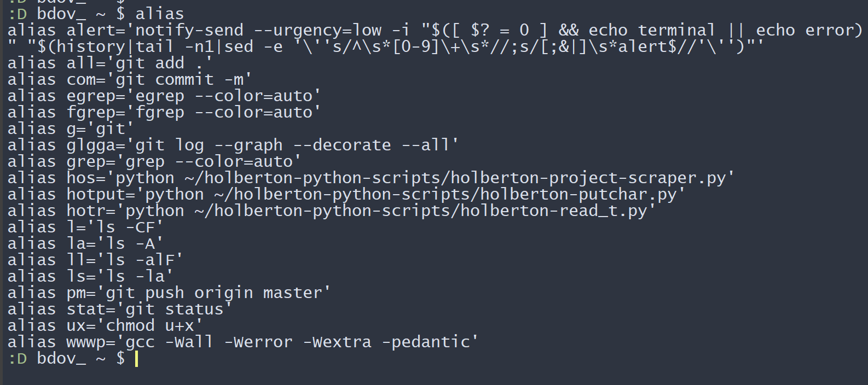The width and height of the screenshot is (868, 385).
Task: Click the wwwp gcc -Wall alias line
Action: 243,342
